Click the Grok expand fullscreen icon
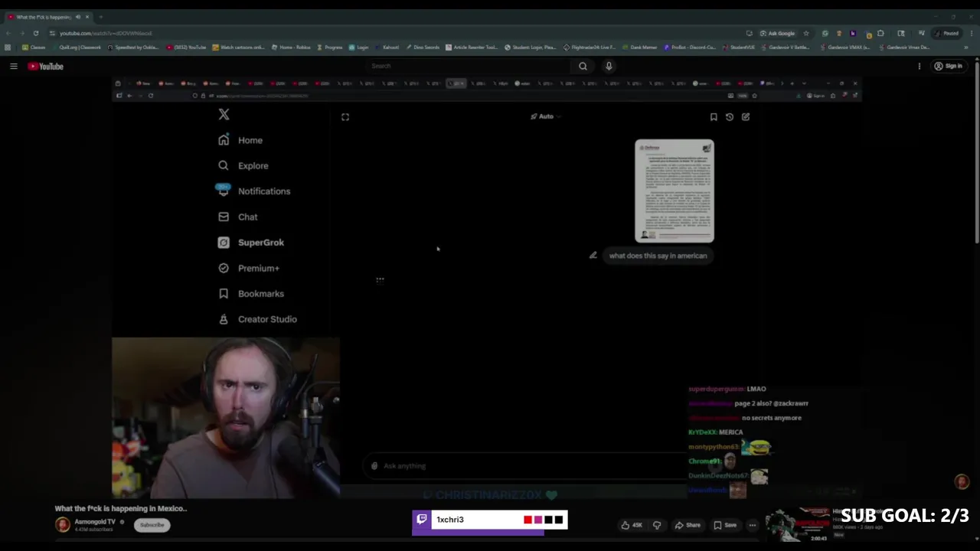This screenshot has height=551, width=980. click(x=345, y=117)
